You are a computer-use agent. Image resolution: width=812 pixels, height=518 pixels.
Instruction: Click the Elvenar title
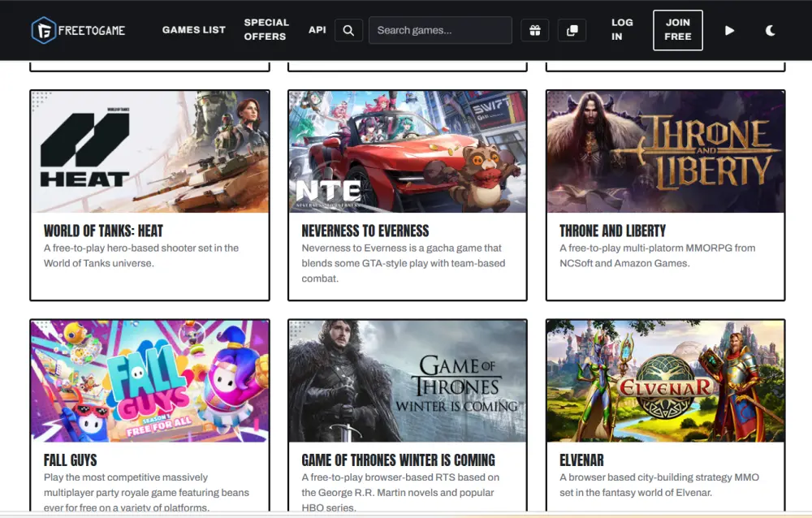click(x=581, y=460)
